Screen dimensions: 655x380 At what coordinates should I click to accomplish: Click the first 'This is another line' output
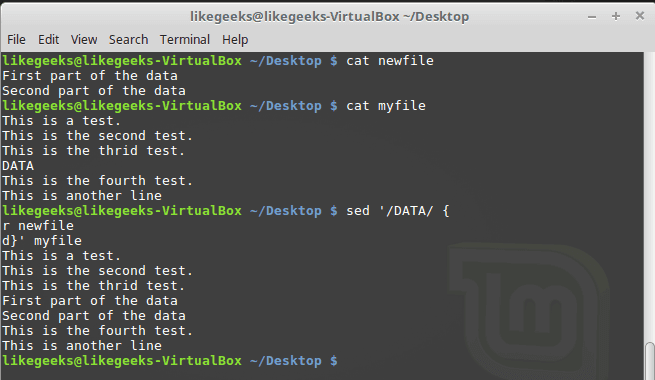[82, 196]
